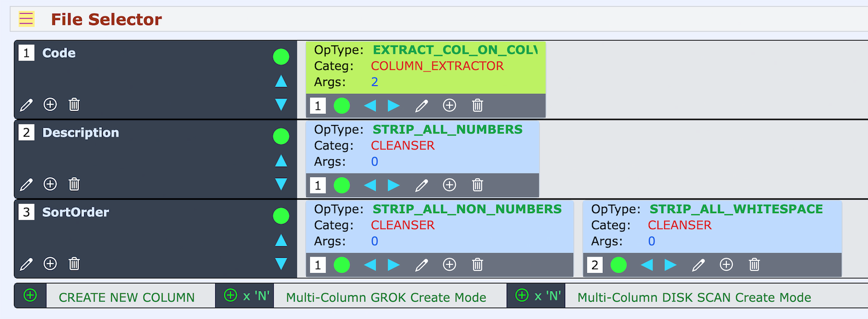Delete the EXTRACT_COL_ON_COL operation
The width and height of the screenshot is (868, 319).
[x=478, y=105]
